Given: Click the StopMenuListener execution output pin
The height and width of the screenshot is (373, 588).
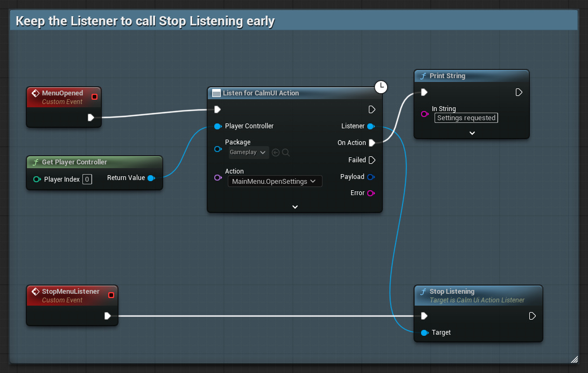Looking at the screenshot, I should coord(108,316).
